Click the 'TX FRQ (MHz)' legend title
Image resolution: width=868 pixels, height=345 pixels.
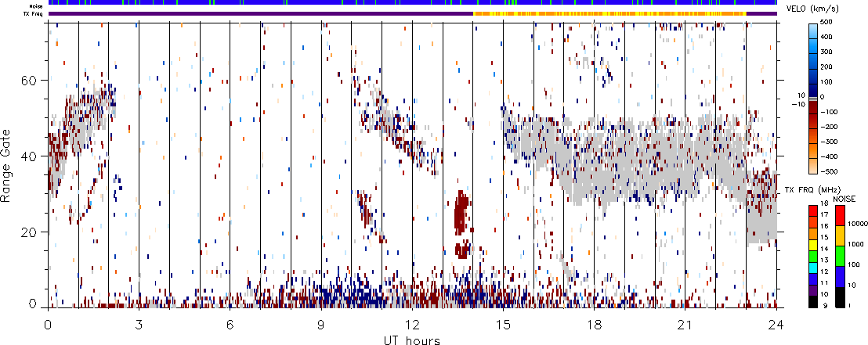811,190
